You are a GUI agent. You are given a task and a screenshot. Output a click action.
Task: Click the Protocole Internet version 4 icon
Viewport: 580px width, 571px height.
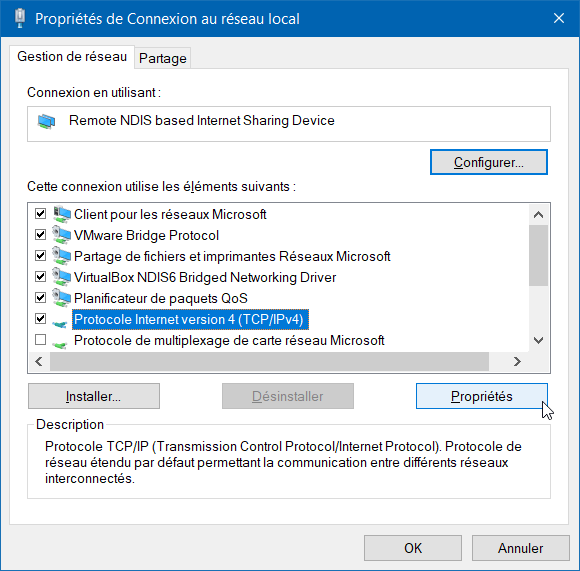coord(60,324)
